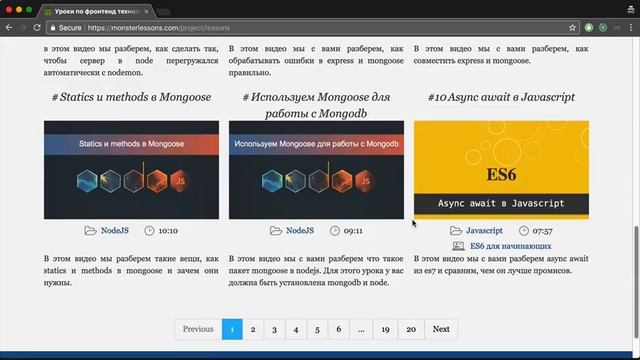Open the Используем Mongoose для работы title
The height and width of the screenshot is (360, 640).
point(316,105)
